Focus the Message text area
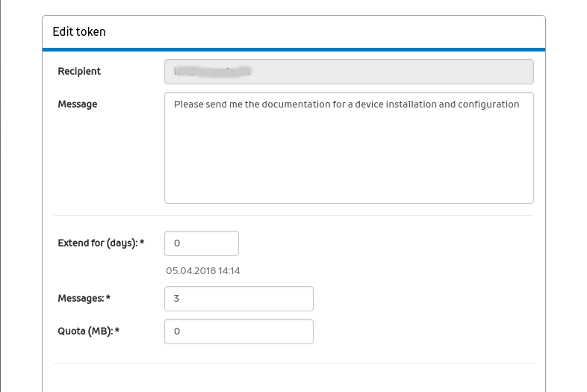 point(349,148)
